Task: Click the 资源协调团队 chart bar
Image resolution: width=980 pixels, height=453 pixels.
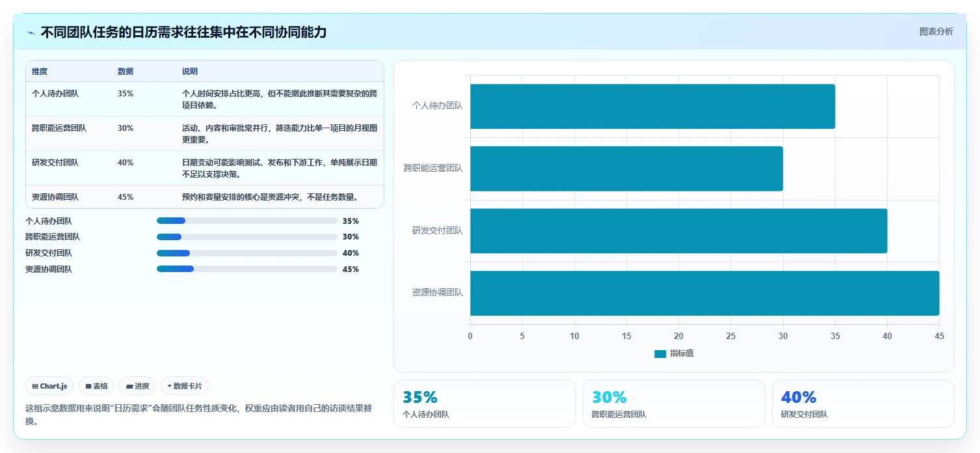Action: tap(704, 293)
